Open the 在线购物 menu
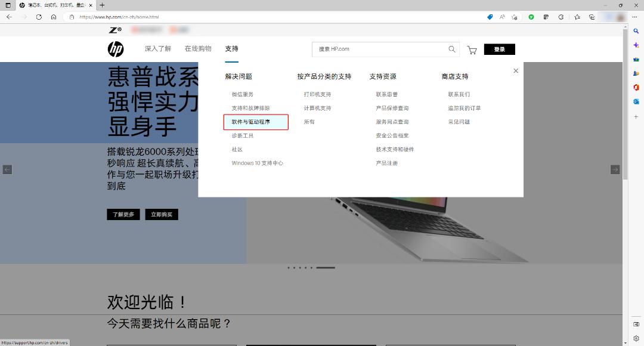This screenshot has width=644, height=346. pos(197,48)
